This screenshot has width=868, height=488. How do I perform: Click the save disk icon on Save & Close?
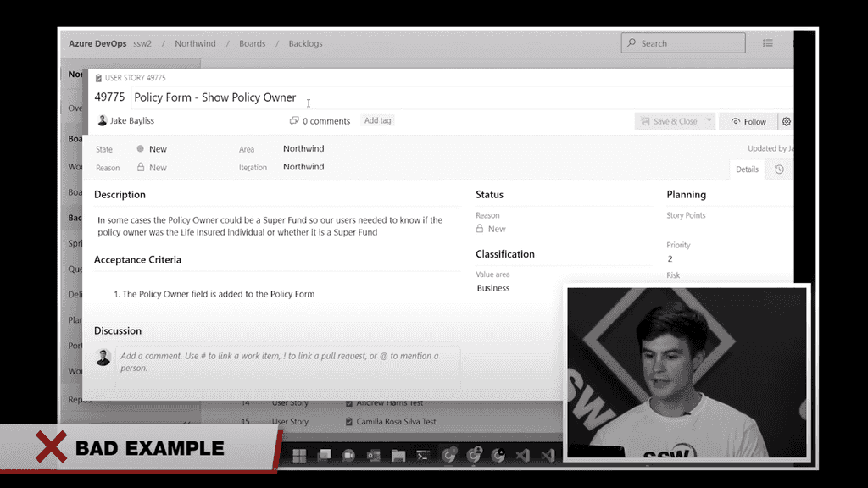[645, 121]
